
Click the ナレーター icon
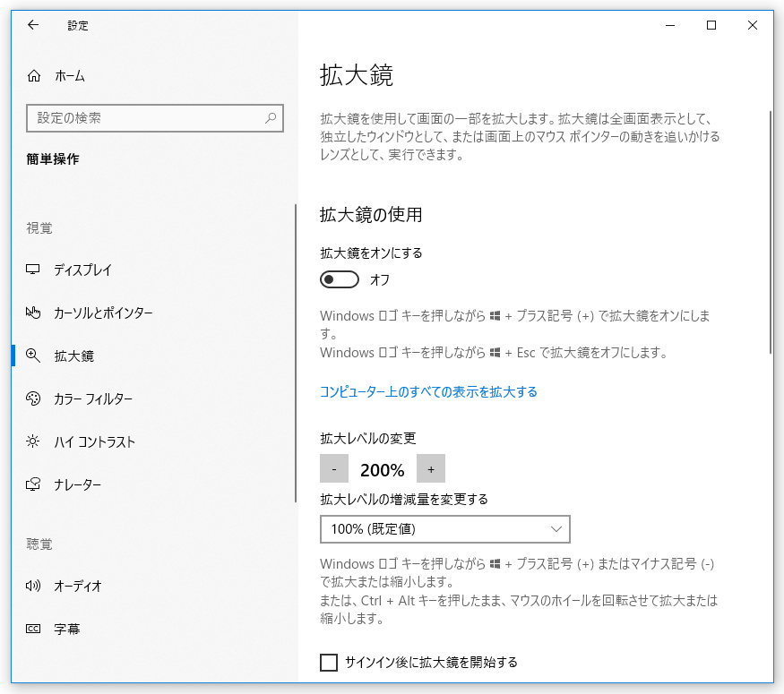(33, 484)
